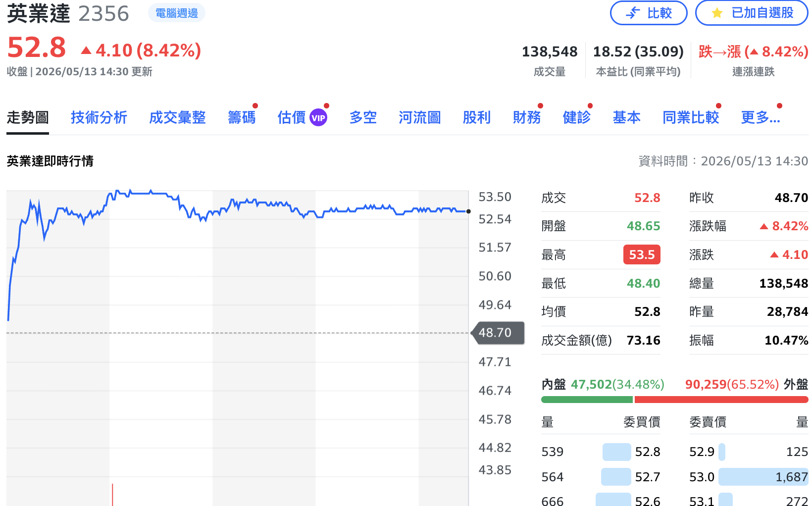The image size is (812, 506).
Task: Open the 估價 valuation tab
Action: click(292, 117)
